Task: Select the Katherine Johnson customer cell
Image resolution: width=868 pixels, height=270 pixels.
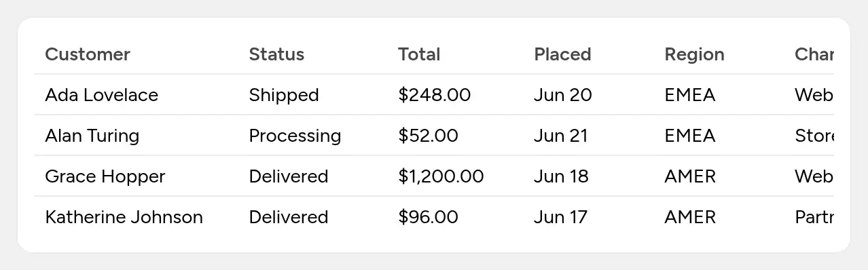Action: coord(124,217)
